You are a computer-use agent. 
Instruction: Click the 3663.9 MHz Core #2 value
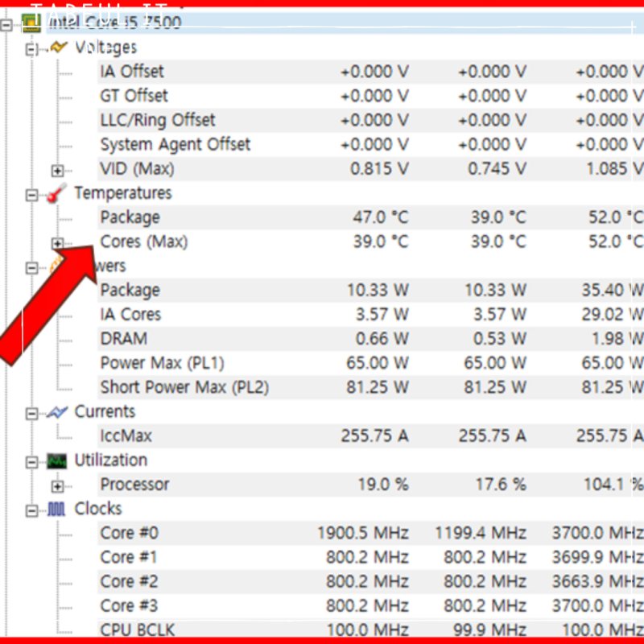598,581
